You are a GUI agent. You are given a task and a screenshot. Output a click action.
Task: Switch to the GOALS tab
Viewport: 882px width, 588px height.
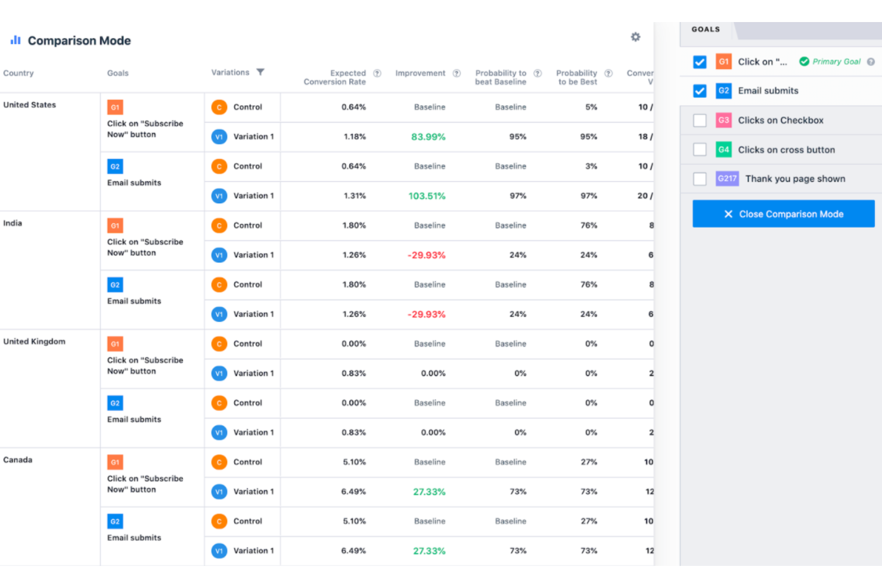pyautogui.click(x=706, y=29)
